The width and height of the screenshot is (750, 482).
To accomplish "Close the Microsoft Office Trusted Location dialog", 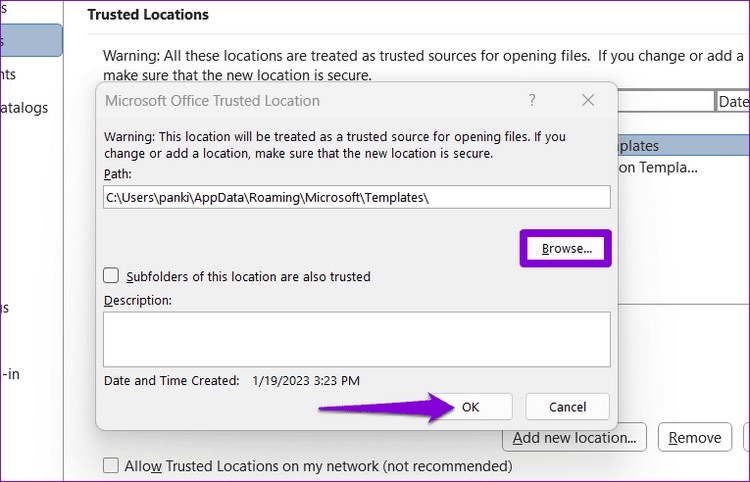I will tap(588, 100).
